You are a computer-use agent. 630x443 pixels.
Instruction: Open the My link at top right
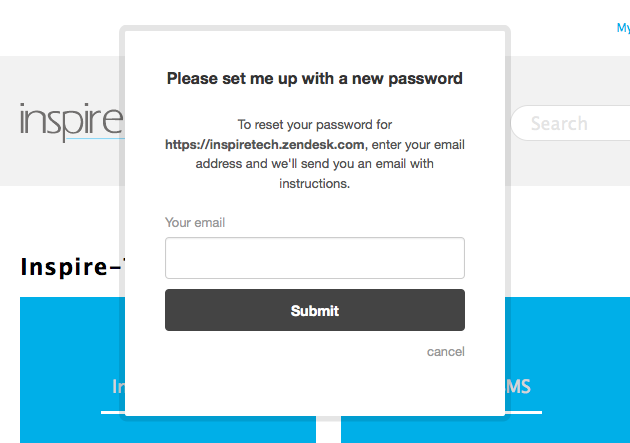coord(622,28)
